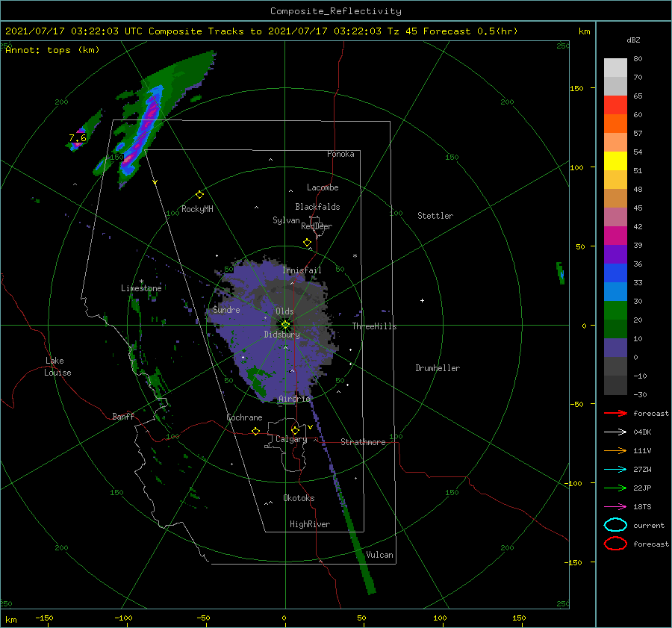Click the cyan current ellipse in legend

[615, 525]
